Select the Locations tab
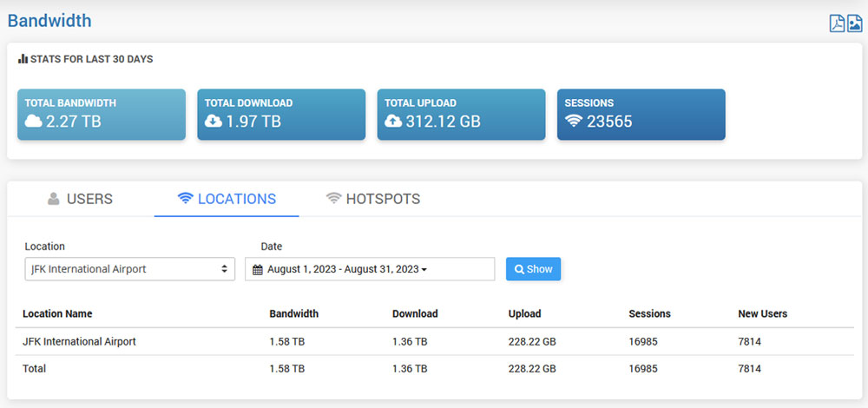868x408 pixels. click(227, 199)
